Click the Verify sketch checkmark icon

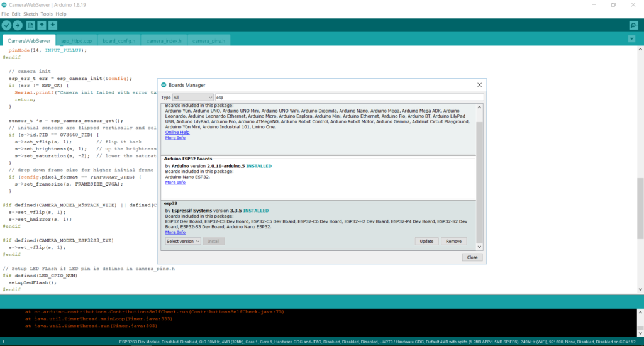tap(6, 25)
